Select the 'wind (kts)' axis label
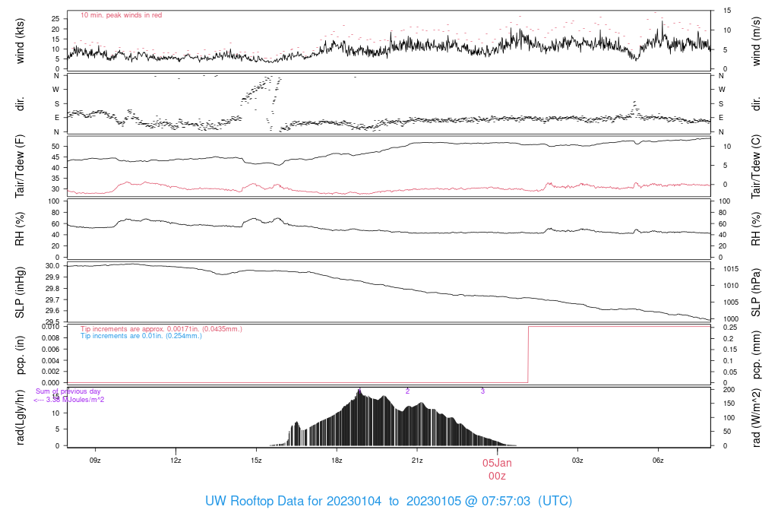 [x=20, y=41]
